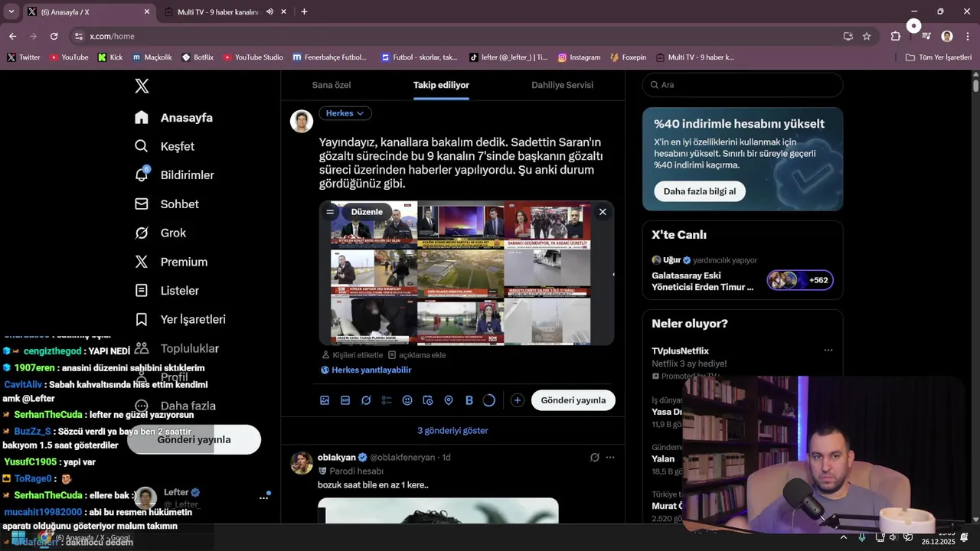The height and width of the screenshot is (551, 980).
Task: Open Twitter bookmark in bookmarks bar
Action: click(24, 57)
